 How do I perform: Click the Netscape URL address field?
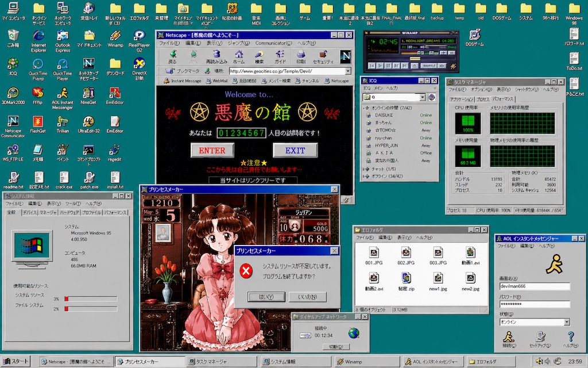pyautogui.click(x=287, y=71)
